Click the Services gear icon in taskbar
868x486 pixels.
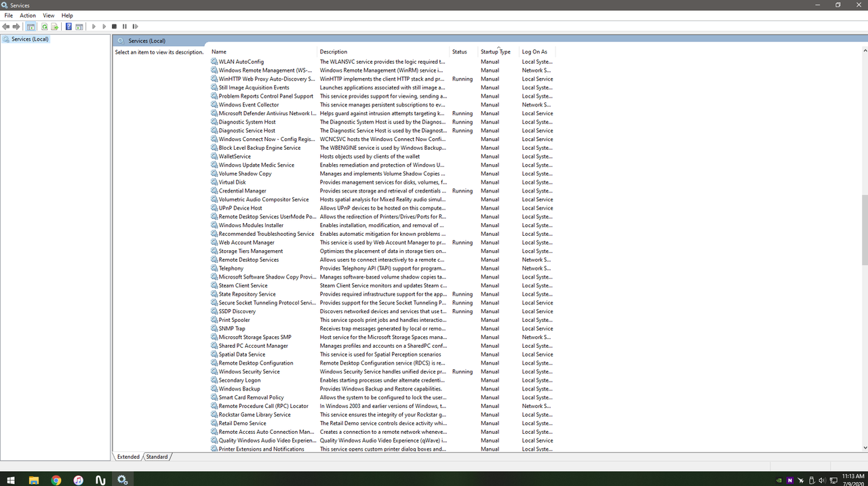pyautogui.click(x=122, y=479)
